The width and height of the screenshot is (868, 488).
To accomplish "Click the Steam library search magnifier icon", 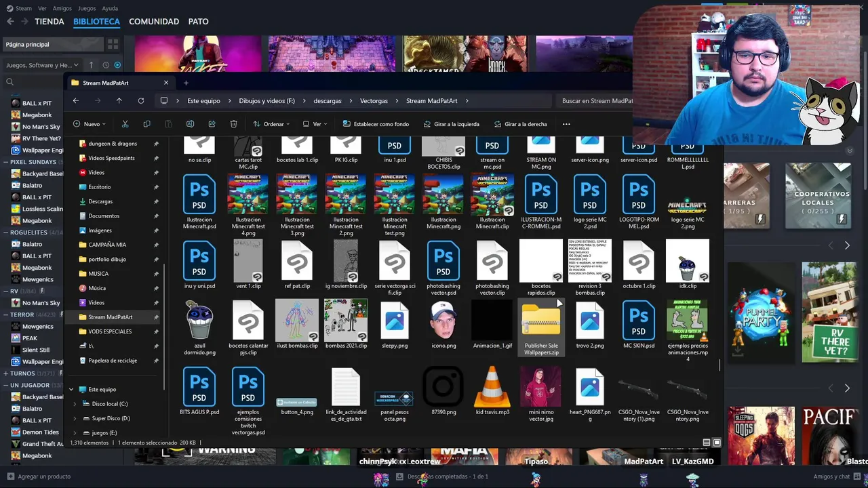I will click(9, 82).
